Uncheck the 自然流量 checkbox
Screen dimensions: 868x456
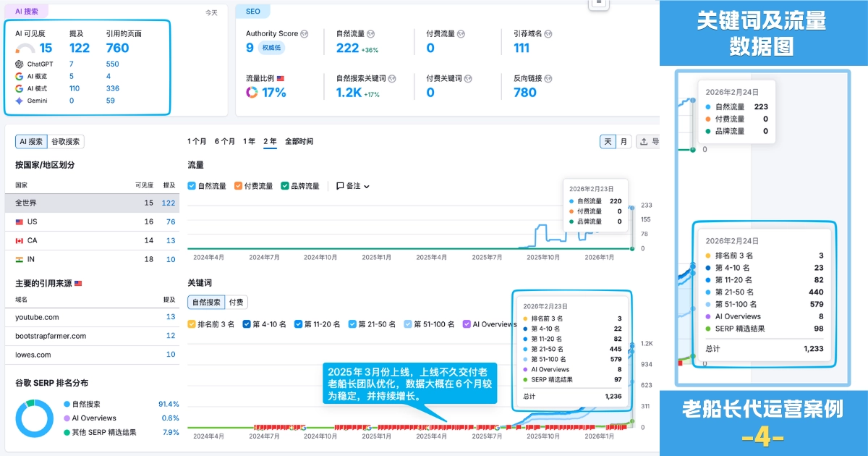tap(192, 186)
